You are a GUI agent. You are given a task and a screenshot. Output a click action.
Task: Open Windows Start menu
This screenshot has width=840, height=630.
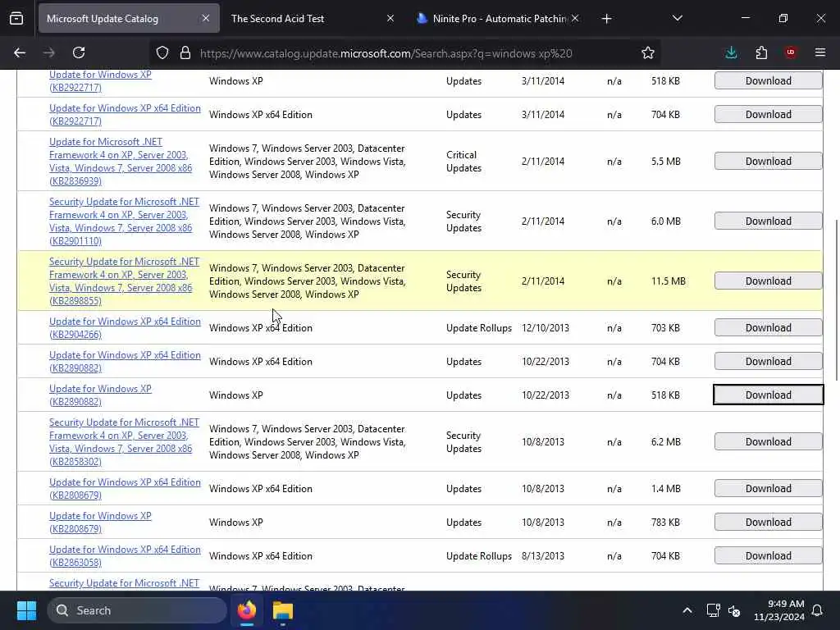[26, 610]
